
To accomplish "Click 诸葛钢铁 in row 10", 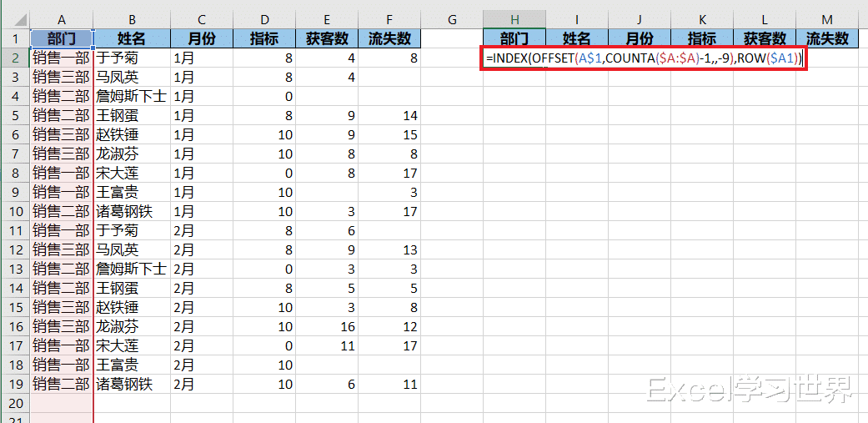I will [x=125, y=212].
